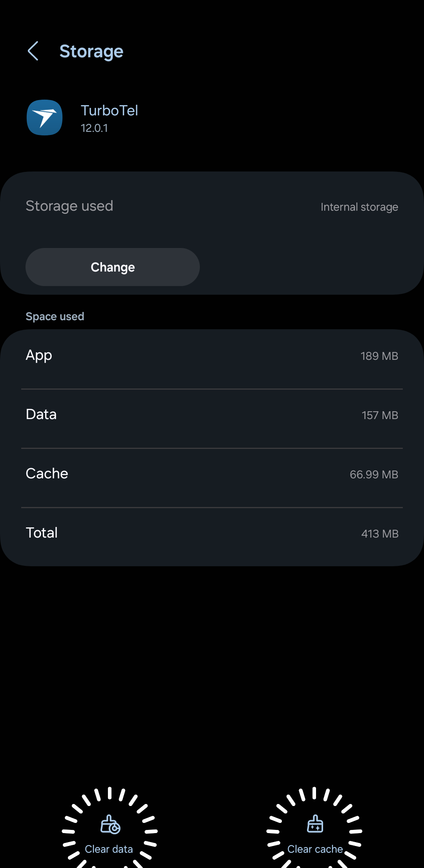Tap the Clear cache broom icon

[x=315, y=823]
